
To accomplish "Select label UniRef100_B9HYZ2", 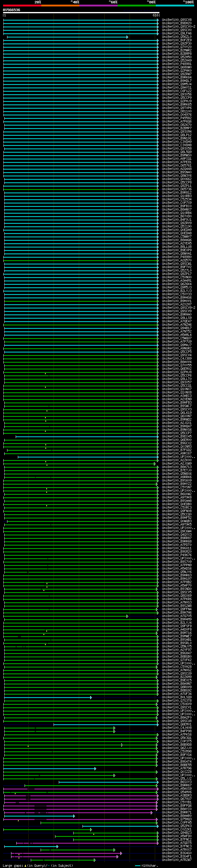I will tap(177, 484).
